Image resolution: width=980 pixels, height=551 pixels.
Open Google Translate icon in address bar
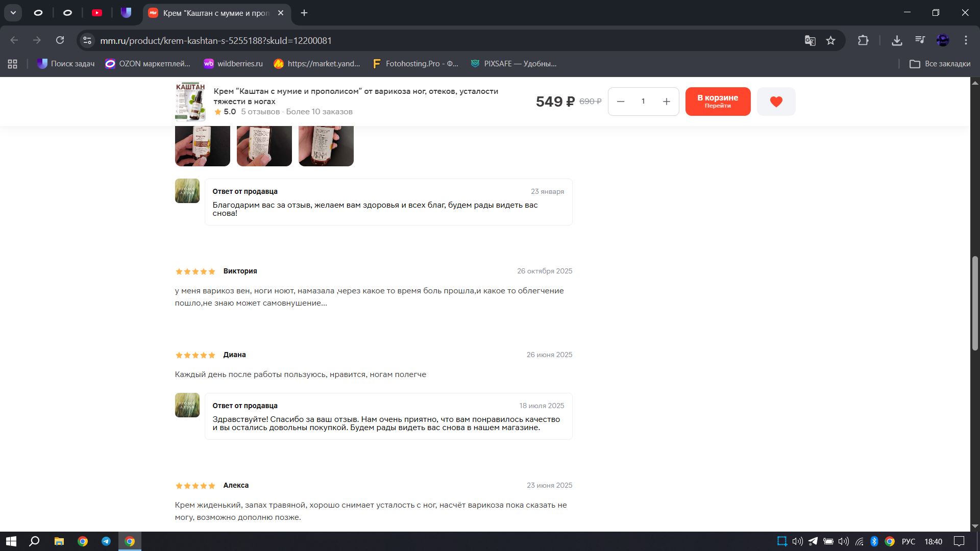(x=810, y=40)
